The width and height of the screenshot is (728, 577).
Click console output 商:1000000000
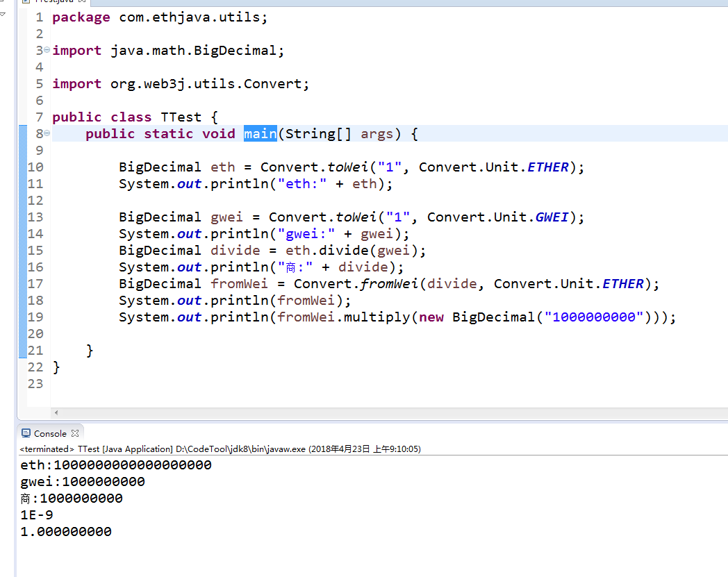click(72, 499)
